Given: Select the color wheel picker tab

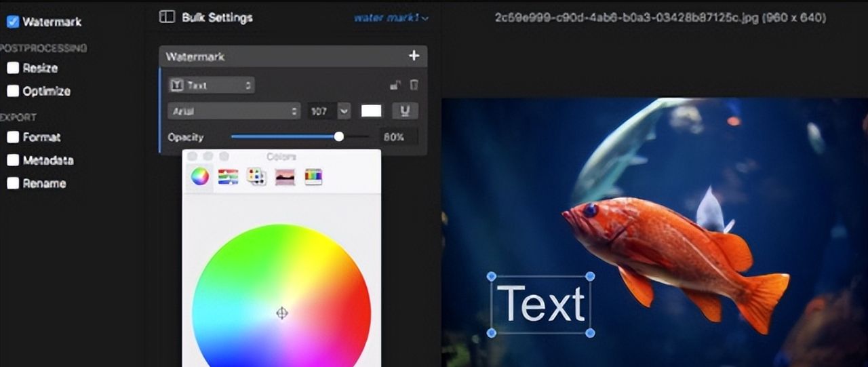Looking at the screenshot, I should coord(199,177).
